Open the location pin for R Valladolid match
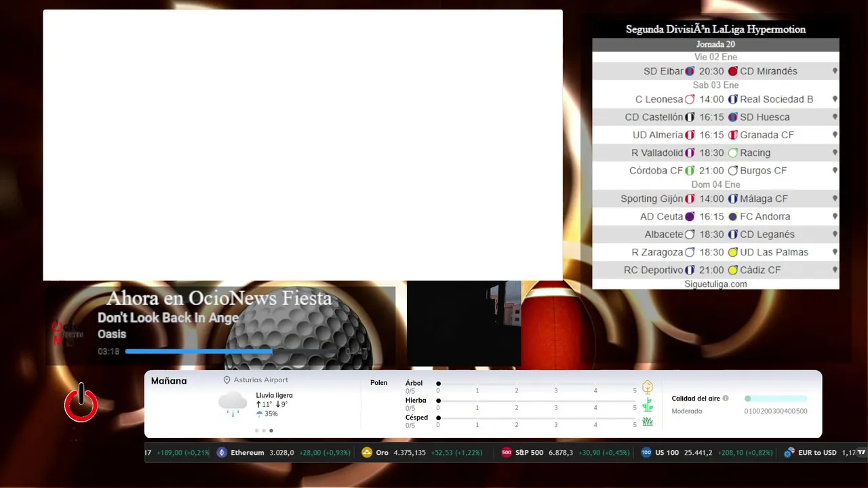Screen dimensions: 868x488 click(x=835, y=152)
